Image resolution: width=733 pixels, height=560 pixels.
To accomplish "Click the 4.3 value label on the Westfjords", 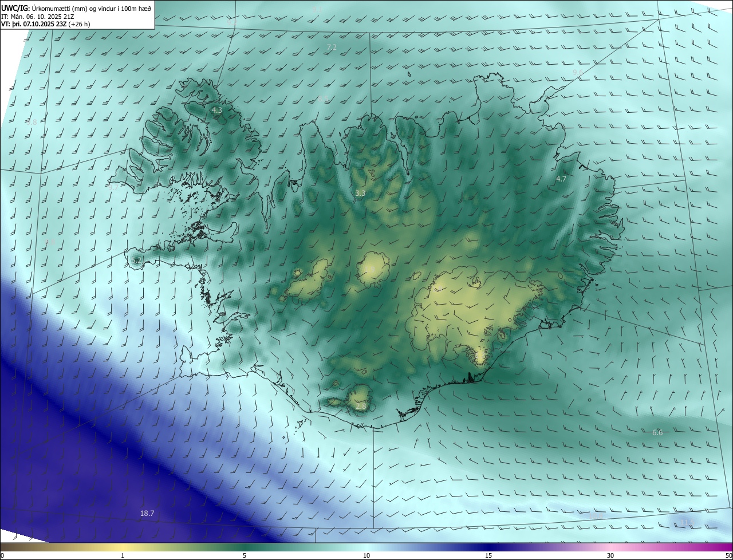I will pyautogui.click(x=216, y=110).
